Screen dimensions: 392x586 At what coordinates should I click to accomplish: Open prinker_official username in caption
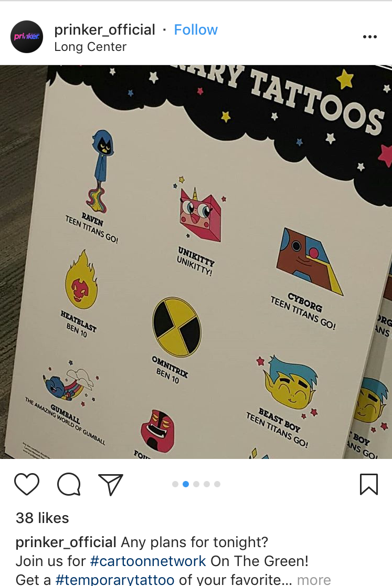pyautogui.click(x=66, y=542)
